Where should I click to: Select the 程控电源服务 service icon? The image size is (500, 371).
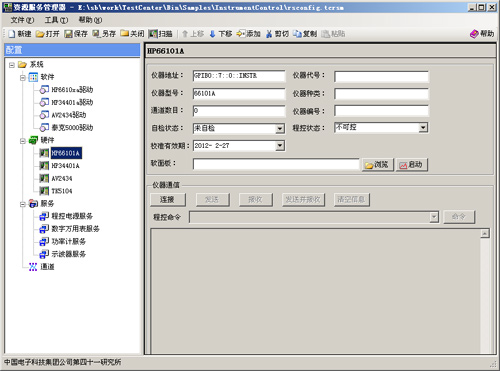click(44, 216)
